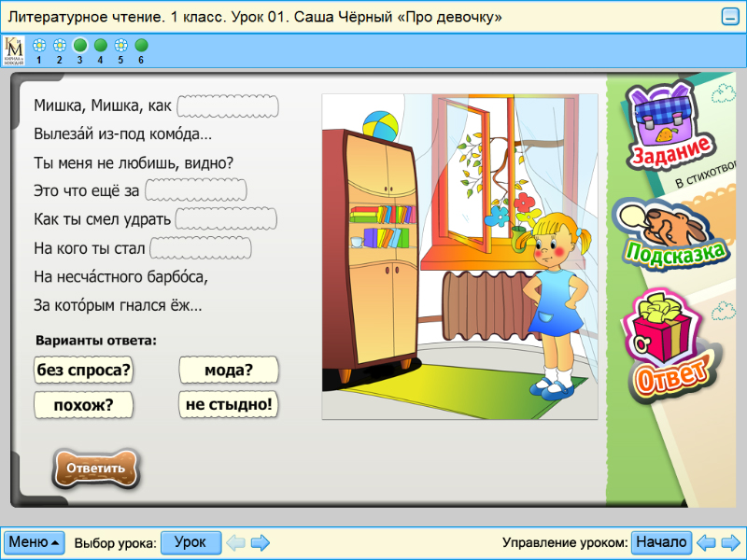Image resolution: width=747 pixels, height=560 pixels.
Task: Click the green step 6 marker
Action: point(141,43)
